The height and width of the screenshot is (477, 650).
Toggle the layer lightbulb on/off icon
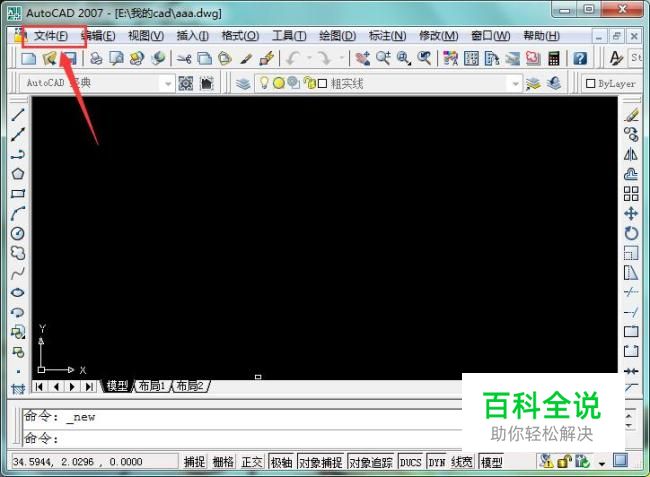pos(264,83)
